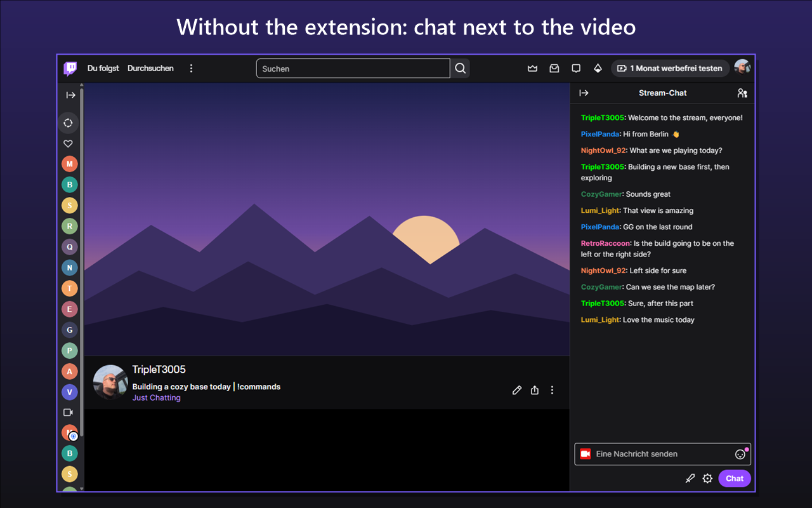The width and height of the screenshot is (812, 508).
Task: Open the "G" channel avatar in sidebar
Action: pyautogui.click(x=70, y=330)
